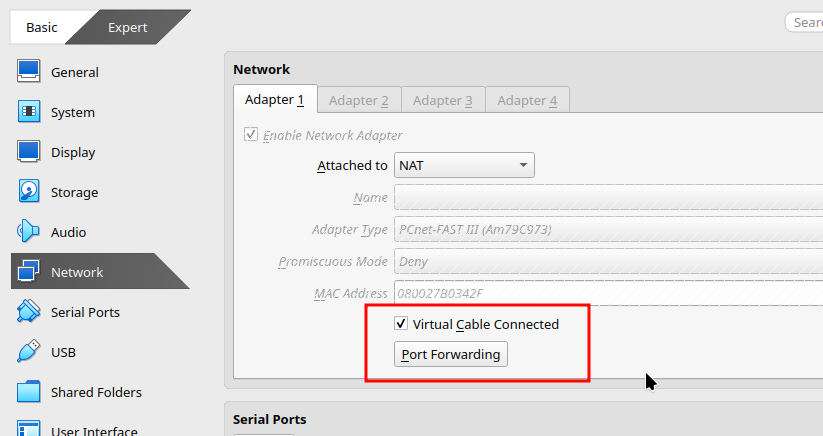
Task: Open the Attached to NAT dropdown
Action: click(x=464, y=165)
